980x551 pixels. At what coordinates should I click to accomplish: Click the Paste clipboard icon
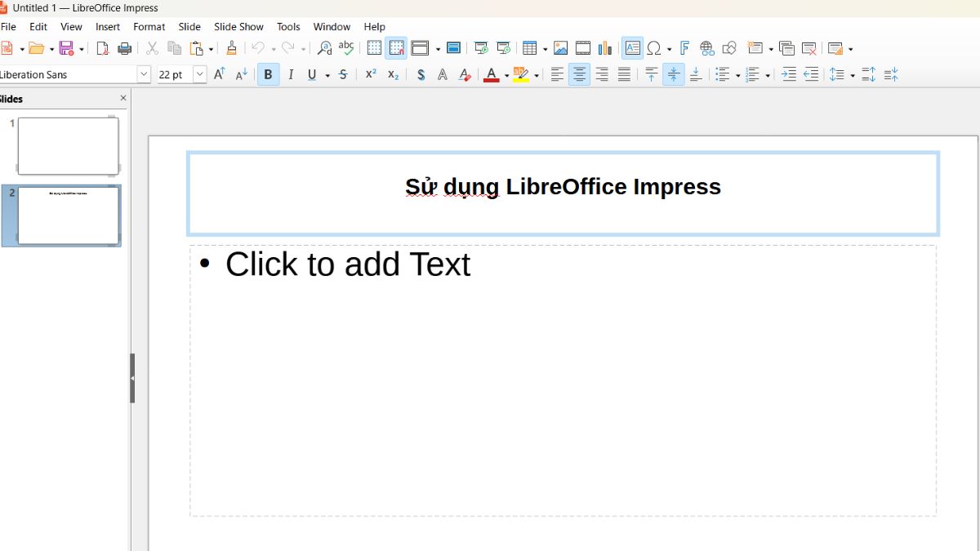pos(196,48)
